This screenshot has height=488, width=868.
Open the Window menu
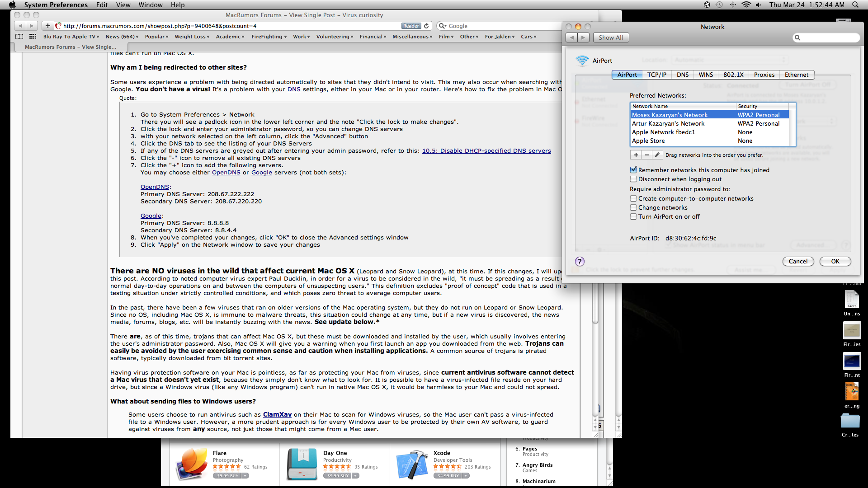(x=151, y=5)
